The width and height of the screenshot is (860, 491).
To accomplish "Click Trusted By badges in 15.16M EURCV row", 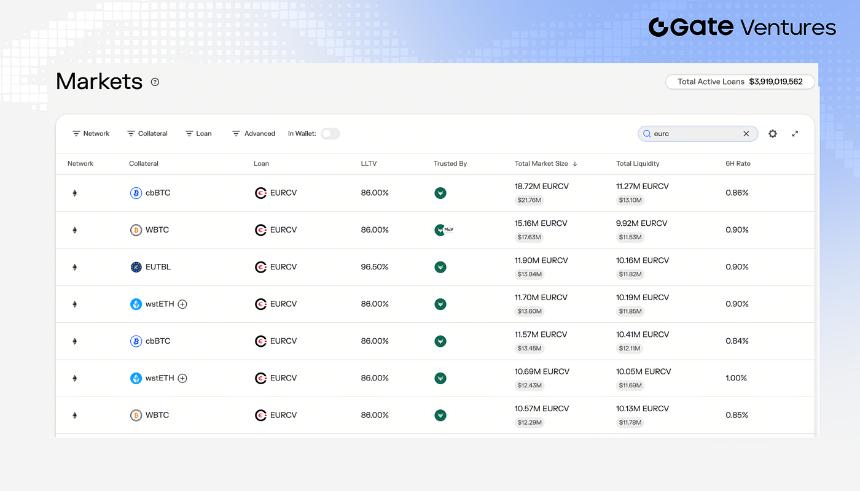I will click(x=444, y=230).
